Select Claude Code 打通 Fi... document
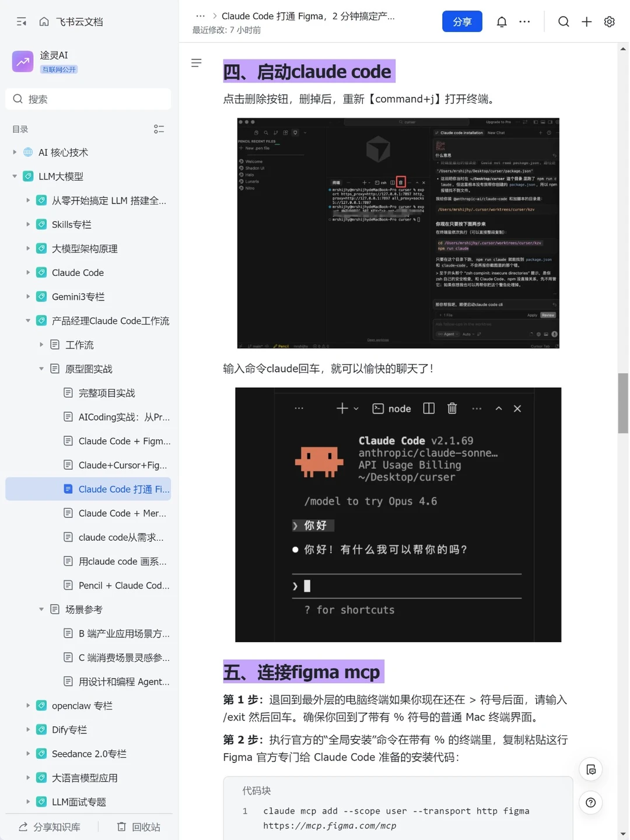This screenshot has height=840, width=630. click(88, 489)
